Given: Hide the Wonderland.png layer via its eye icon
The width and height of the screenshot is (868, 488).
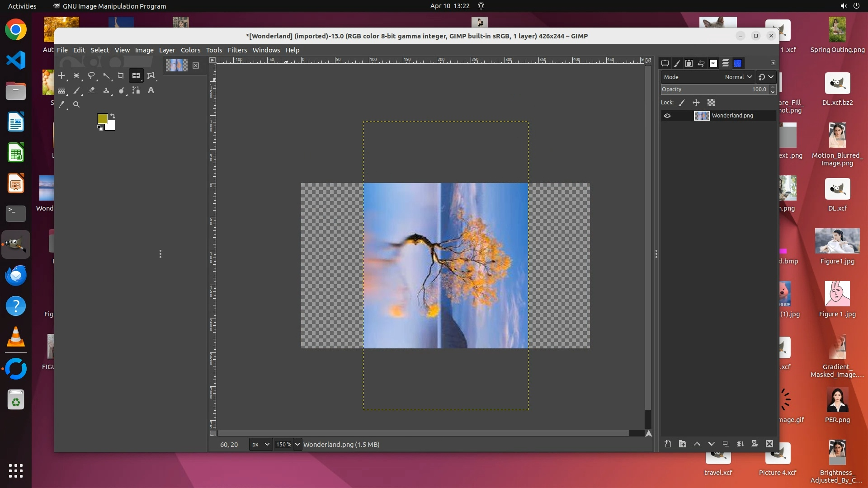Looking at the screenshot, I should 667,116.
